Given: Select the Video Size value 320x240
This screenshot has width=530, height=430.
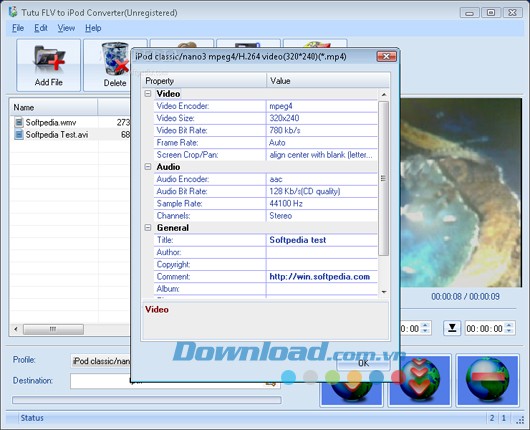Looking at the screenshot, I should tap(321, 118).
